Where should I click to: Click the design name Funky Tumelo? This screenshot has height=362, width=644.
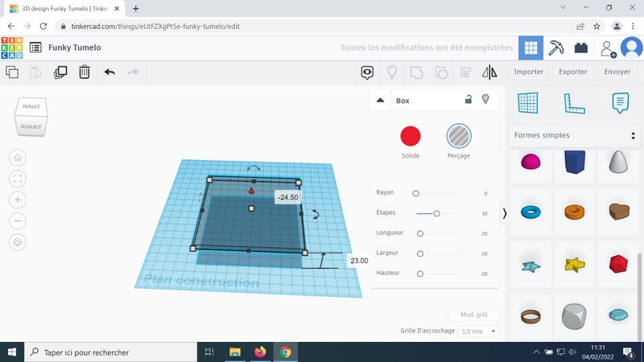click(x=75, y=47)
